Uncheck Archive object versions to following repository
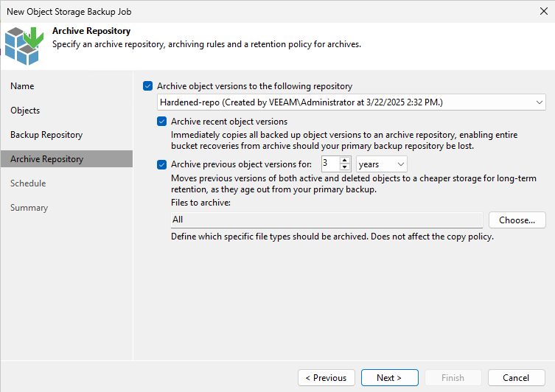 tap(147, 86)
